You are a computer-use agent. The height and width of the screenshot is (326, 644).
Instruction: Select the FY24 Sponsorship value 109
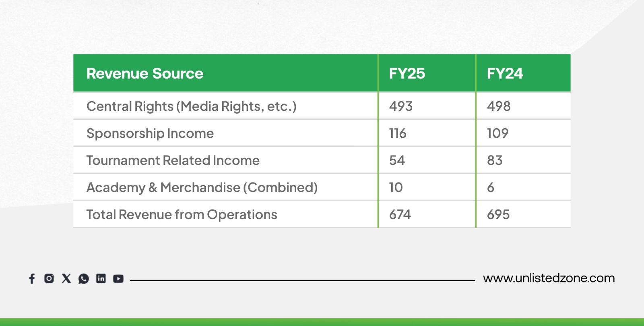pos(498,133)
